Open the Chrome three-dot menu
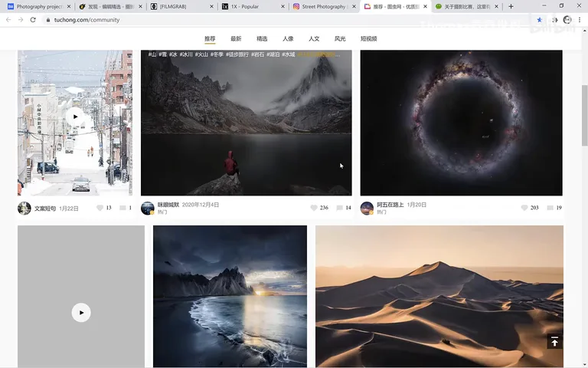This screenshot has width=588, height=368. tap(580, 20)
